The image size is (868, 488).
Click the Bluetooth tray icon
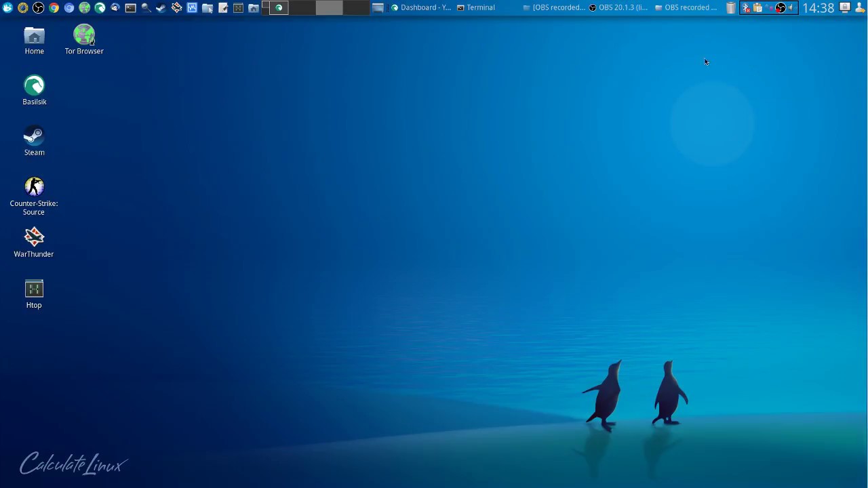click(x=745, y=7)
